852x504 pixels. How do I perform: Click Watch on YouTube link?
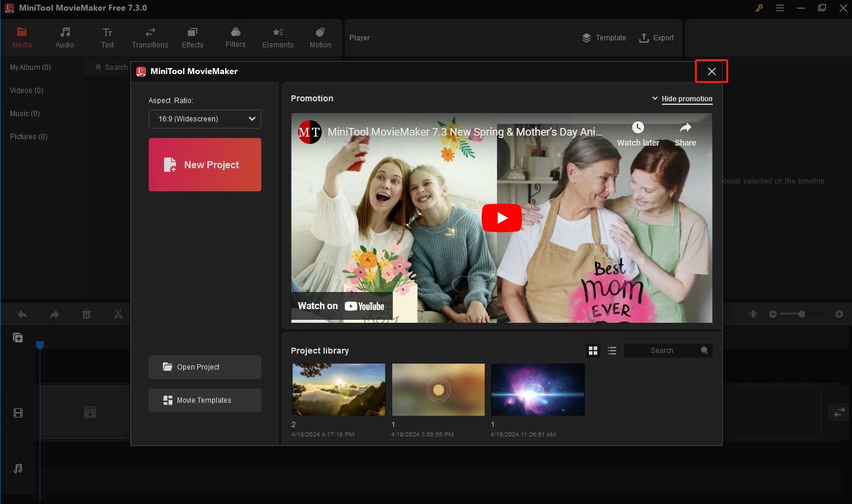pyautogui.click(x=341, y=306)
